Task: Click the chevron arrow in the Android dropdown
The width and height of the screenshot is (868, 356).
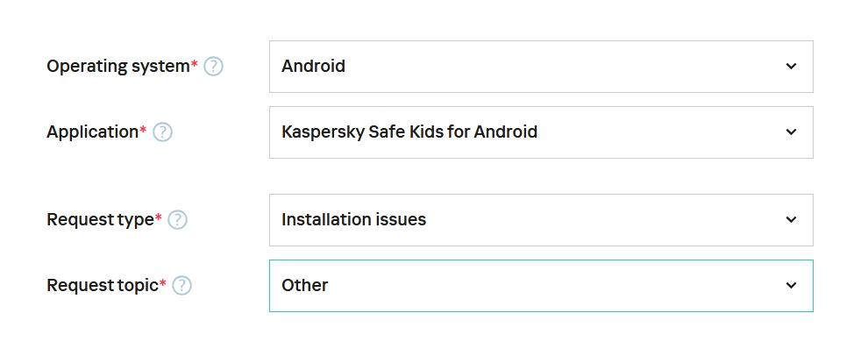Action: tap(791, 67)
